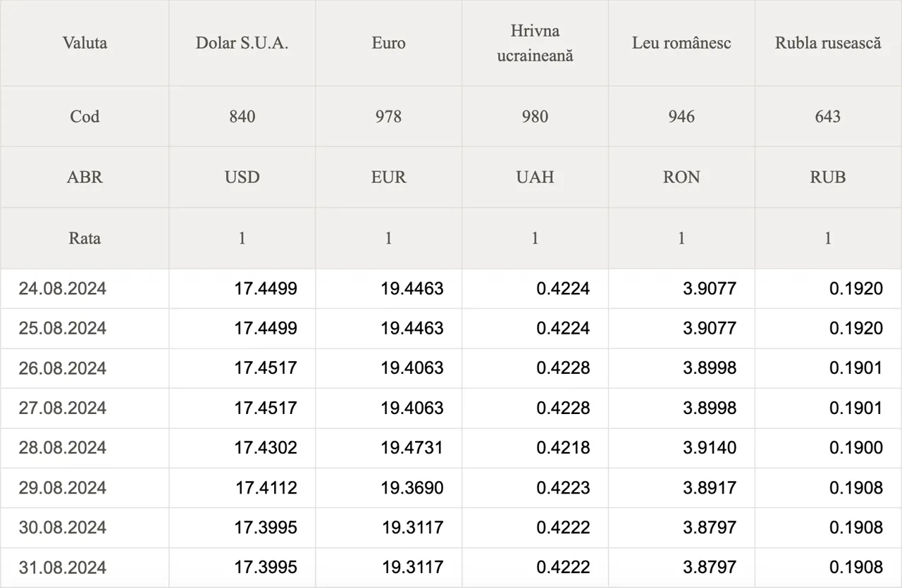Click the Hrivna ucraineană header cell
Screen dimensions: 902x588
click(535, 43)
